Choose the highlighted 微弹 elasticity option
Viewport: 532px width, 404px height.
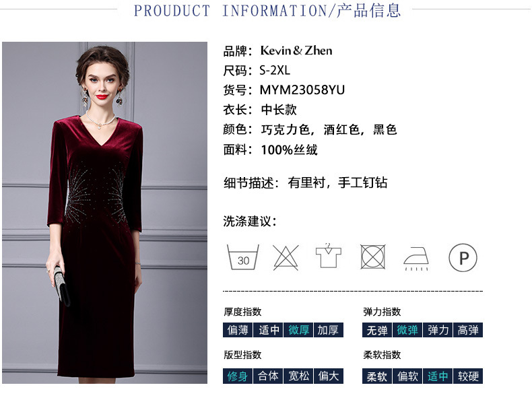coord(407,330)
